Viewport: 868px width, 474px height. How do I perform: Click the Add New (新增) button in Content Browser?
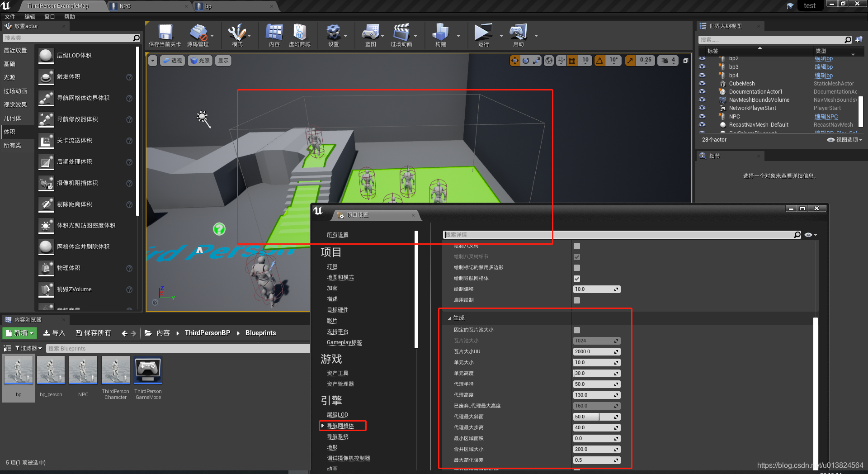pyautogui.click(x=19, y=333)
